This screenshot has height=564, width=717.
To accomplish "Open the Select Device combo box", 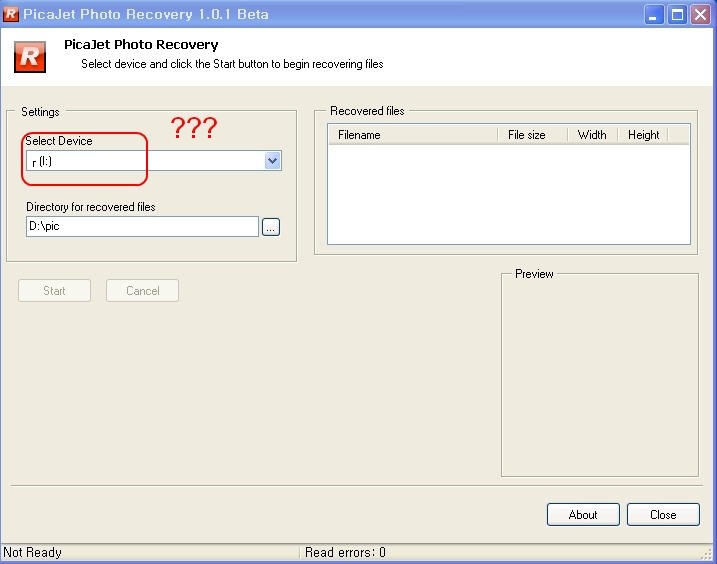I will [x=145, y=161].
